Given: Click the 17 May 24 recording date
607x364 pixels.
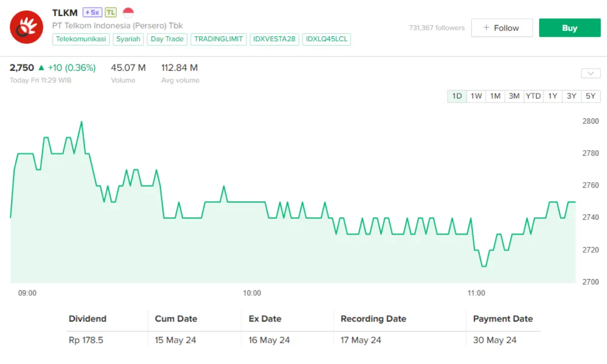Looking at the screenshot, I should pos(361,340).
